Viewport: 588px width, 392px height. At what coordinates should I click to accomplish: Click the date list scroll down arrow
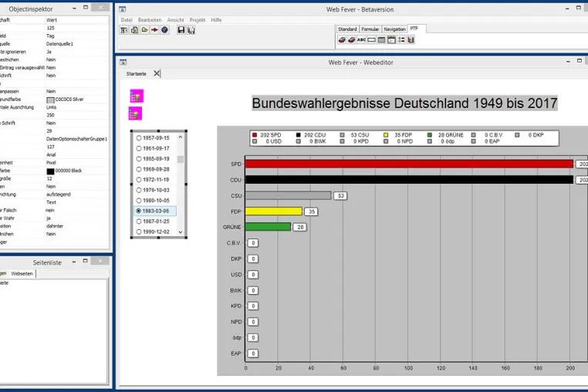(181, 232)
